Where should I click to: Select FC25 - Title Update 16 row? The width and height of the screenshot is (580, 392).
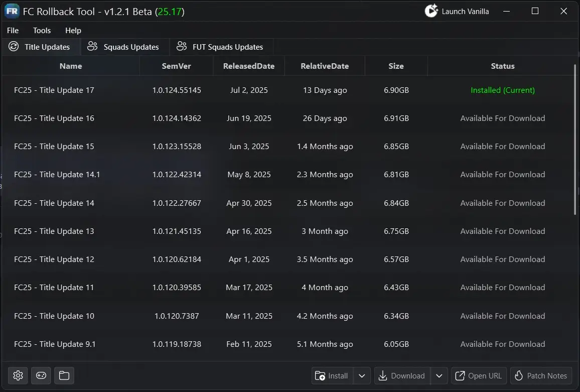(x=287, y=118)
